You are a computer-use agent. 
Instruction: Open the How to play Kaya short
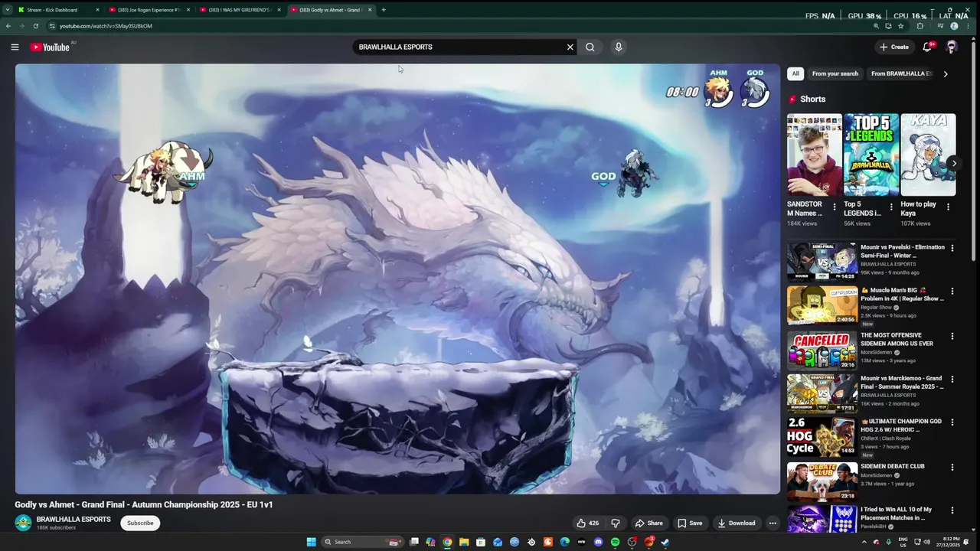tap(928, 155)
